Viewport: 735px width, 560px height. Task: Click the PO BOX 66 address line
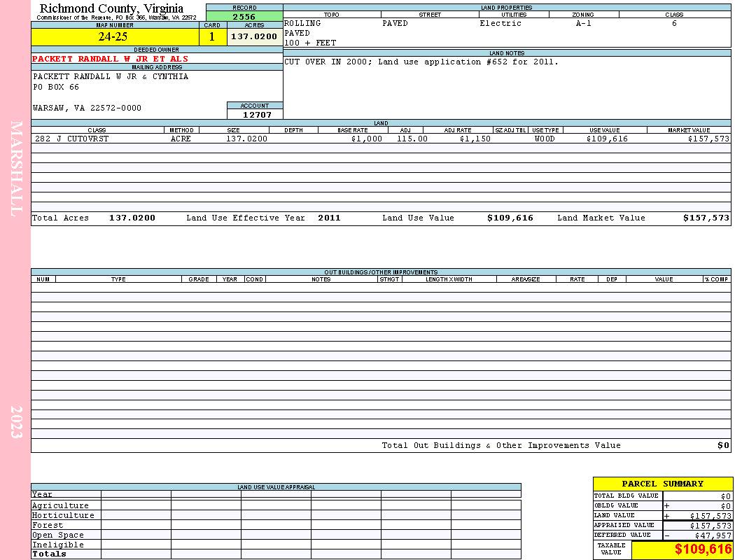pos(56,87)
